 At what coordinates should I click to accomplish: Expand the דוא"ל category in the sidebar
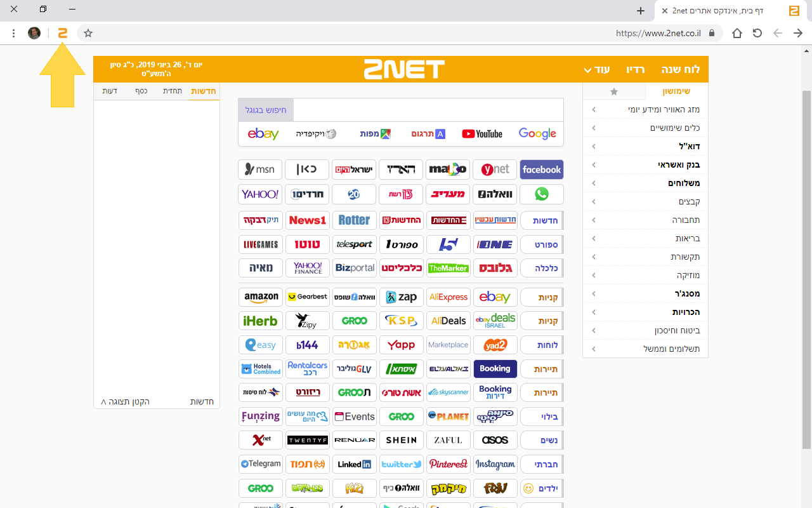click(684, 146)
